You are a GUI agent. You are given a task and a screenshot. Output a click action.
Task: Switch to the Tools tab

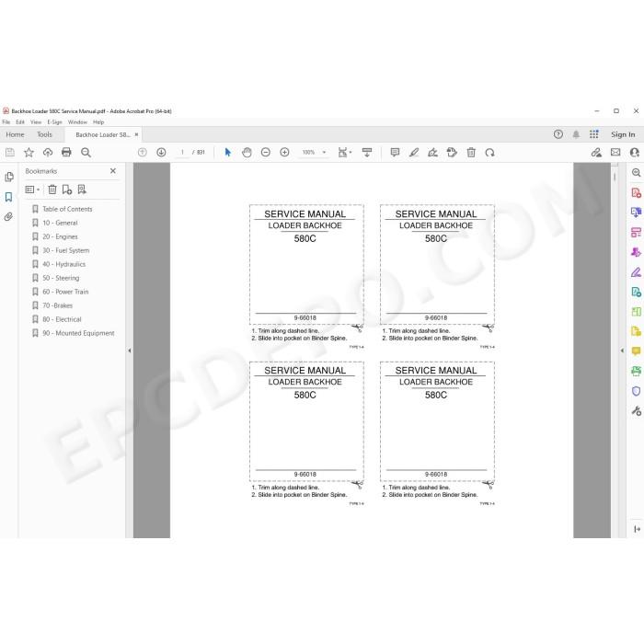coord(44,134)
